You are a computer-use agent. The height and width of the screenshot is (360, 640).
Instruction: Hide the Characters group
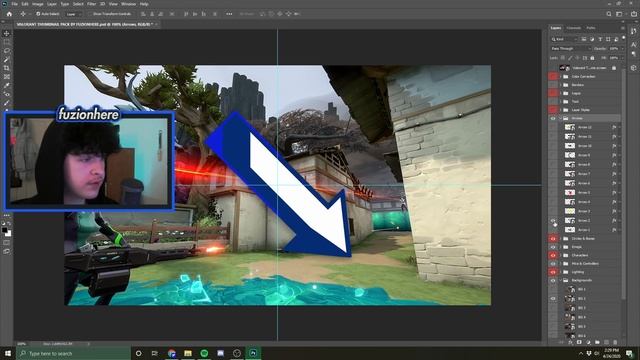(553, 255)
